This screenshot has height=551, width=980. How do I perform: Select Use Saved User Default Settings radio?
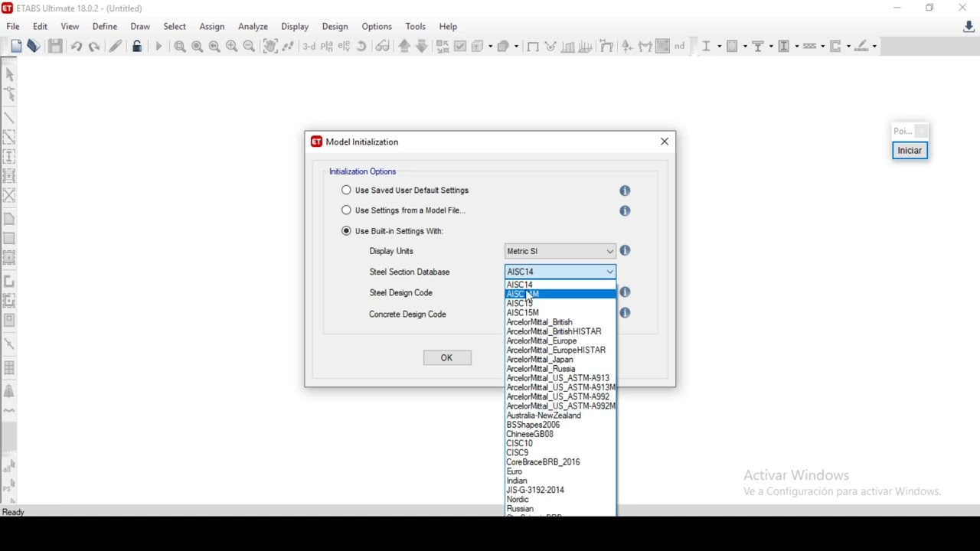(x=347, y=190)
